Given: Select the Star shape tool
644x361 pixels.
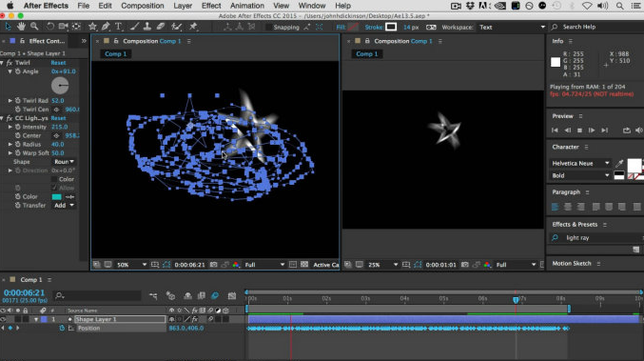Looking at the screenshot, I should coord(92,27).
